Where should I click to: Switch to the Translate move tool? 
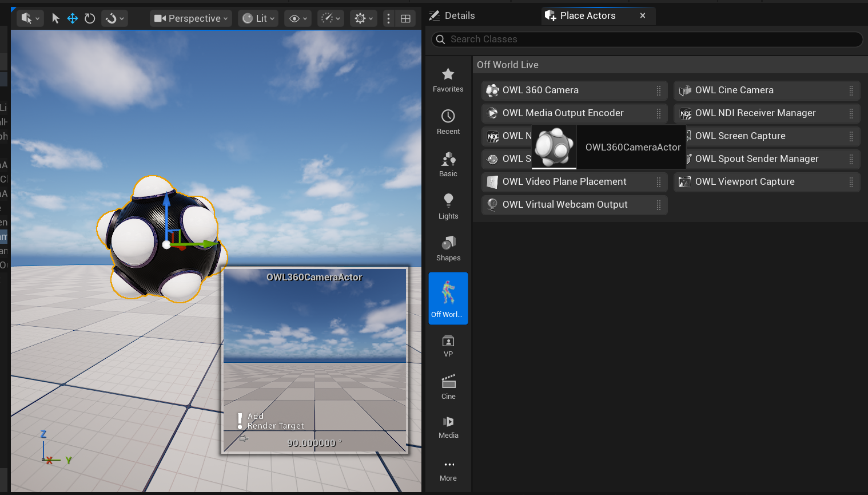[73, 18]
